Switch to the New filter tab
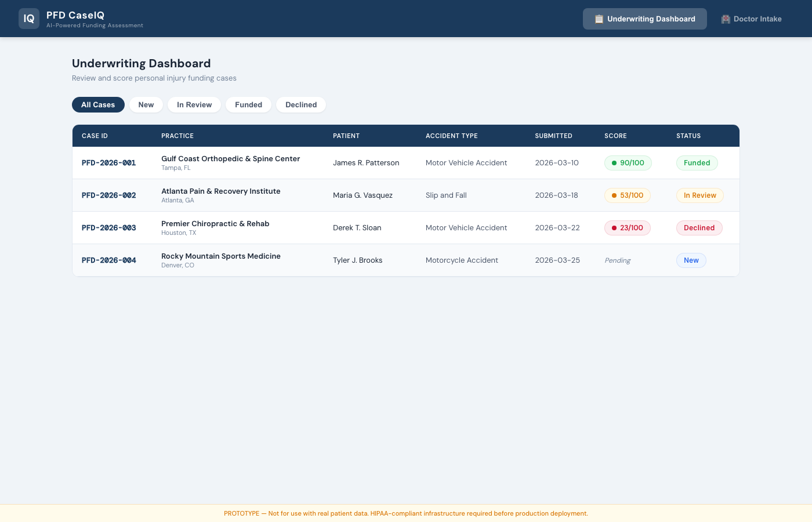Viewport: 812px width, 522px height. click(x=146, y=104)
